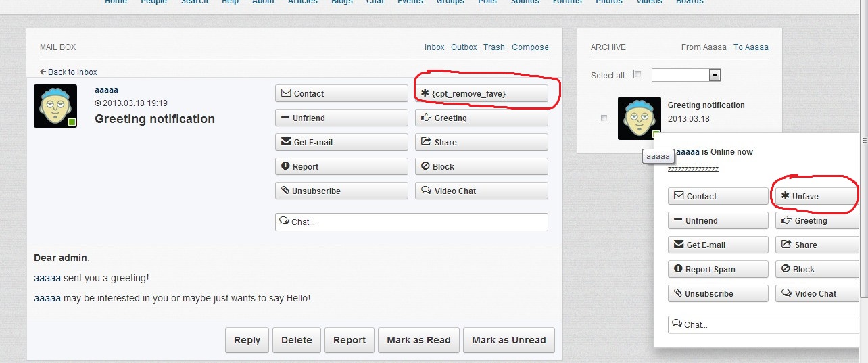The image size is (868, 363).
Task: Open the Outbox link
Action: pyautogui.click(x=464, y=47)
